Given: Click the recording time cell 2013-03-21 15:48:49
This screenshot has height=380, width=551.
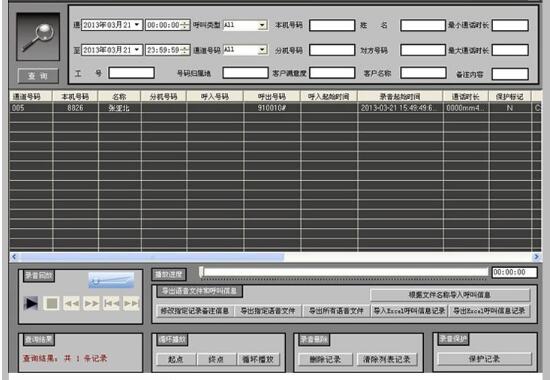Looking at the screenshot, I should (x=400, y=108).
